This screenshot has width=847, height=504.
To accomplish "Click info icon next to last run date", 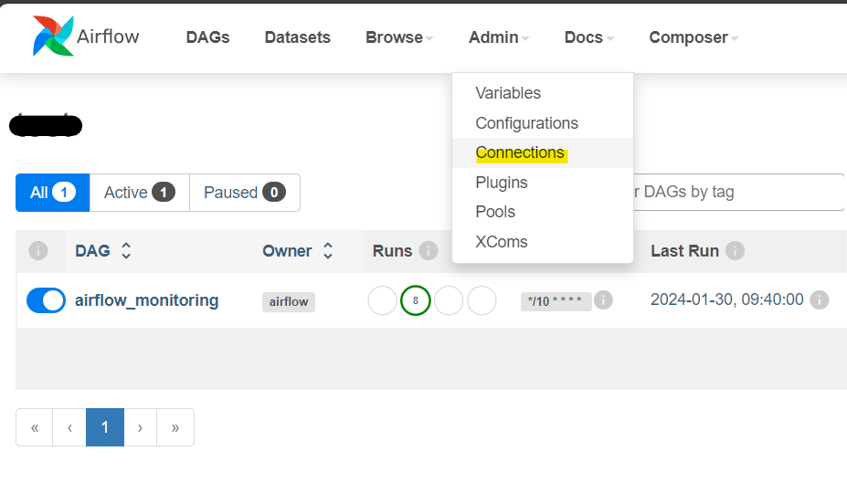I will tap(820, 300).
